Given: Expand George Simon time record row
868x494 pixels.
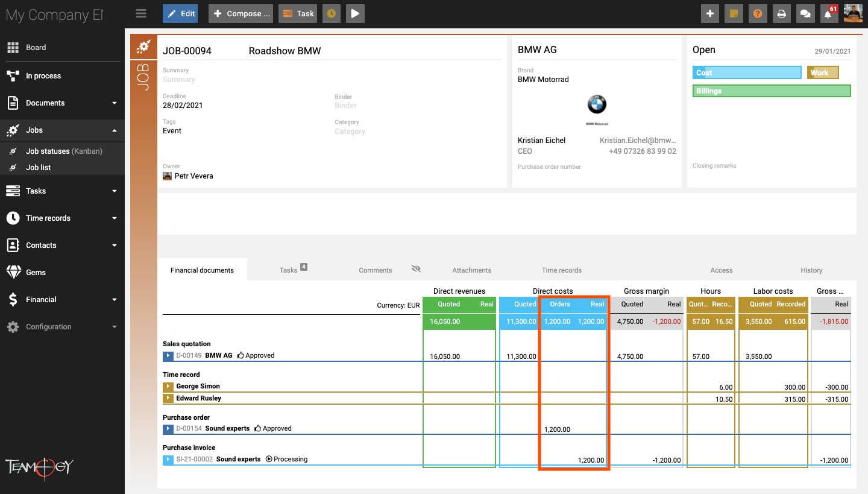Looking at the screenshot, I should pyautogui.click(x=168, y=386).
